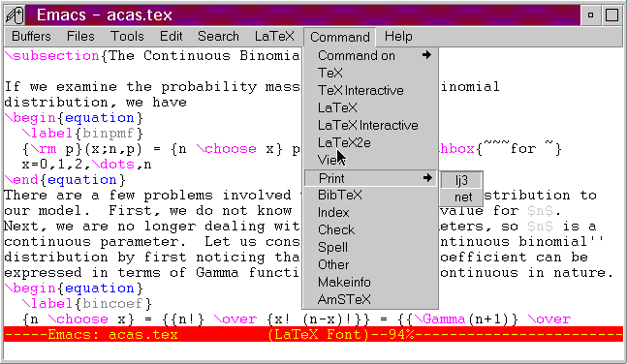The width and height of the screenshot is (627, 364).
Task: Expand the Print submenu entry
Action: pyautogui.click(x=370, y=178)
